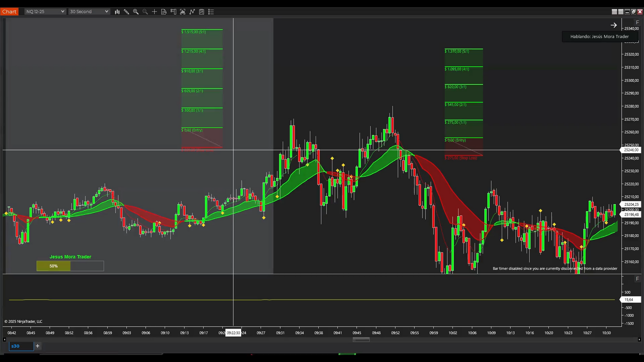Add a new chart tab with plus button

pos(37,346)
